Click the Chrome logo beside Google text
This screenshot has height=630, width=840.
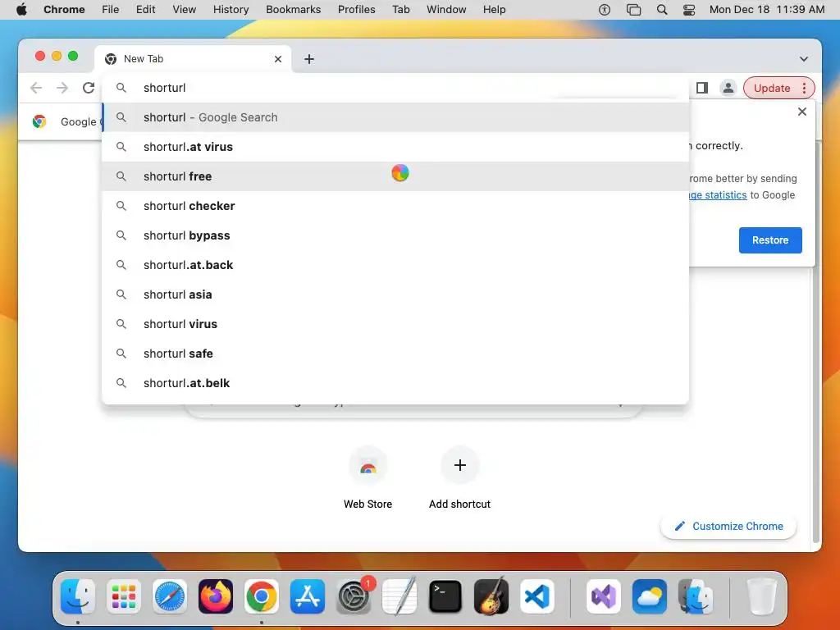pos(39,121)
